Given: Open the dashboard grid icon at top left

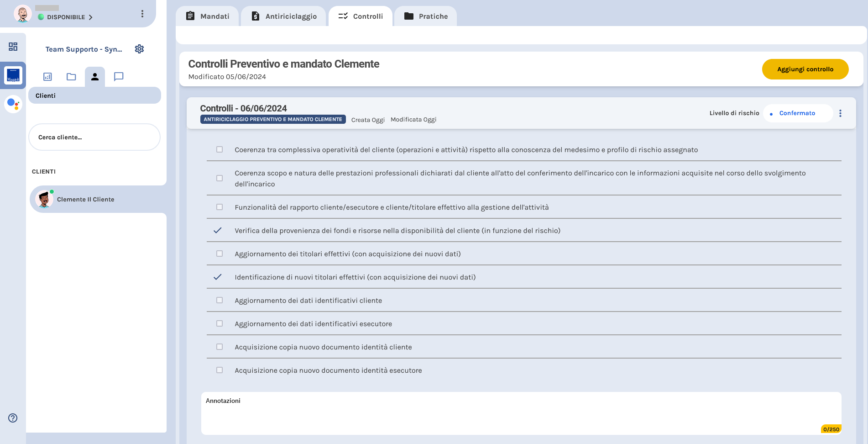Looking at the screenshot, I should (x=13, y=47).
